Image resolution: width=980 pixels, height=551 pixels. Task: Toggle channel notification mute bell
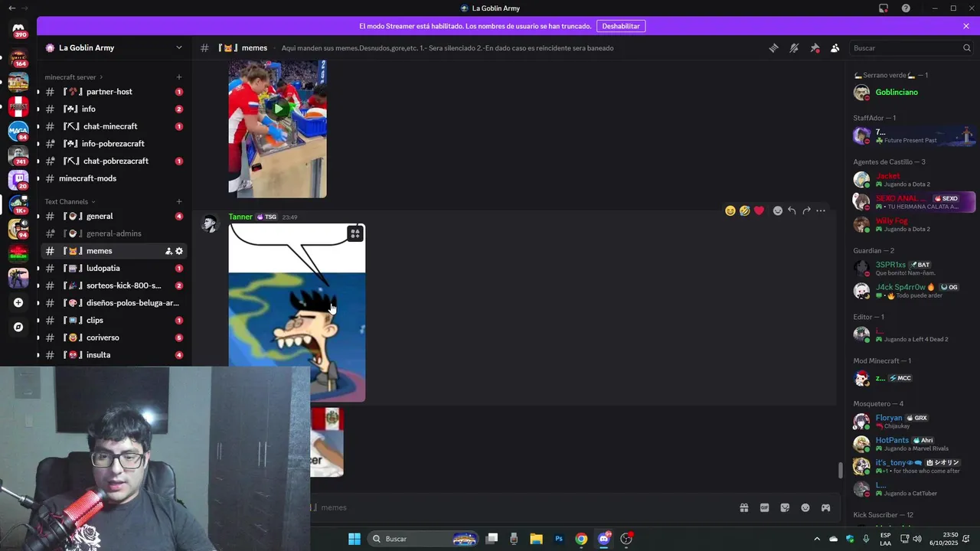click(x=794, y=47)
